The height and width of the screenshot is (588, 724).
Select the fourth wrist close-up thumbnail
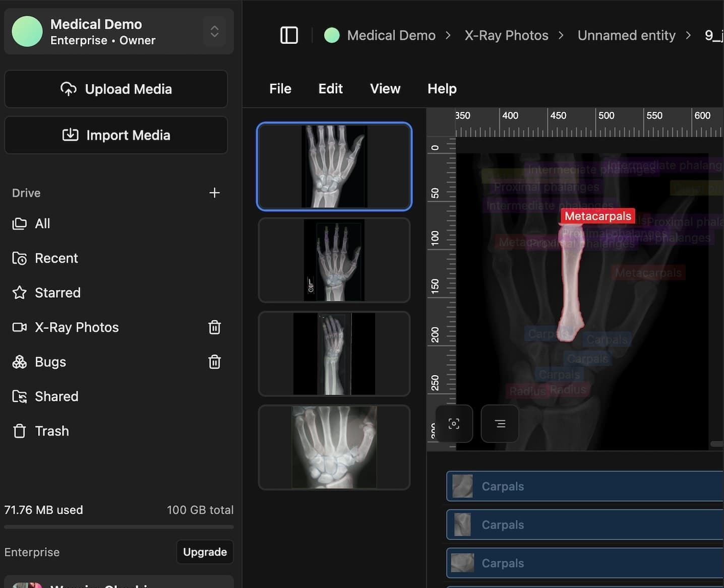334,447
